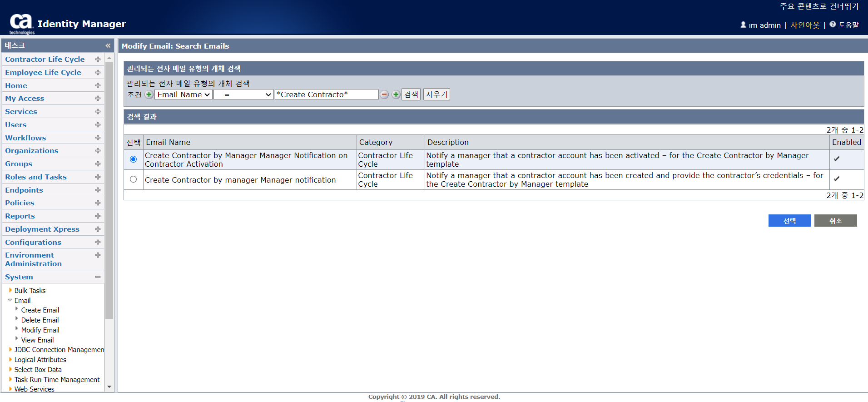The width and height of the screenshot is (868, 402).
Task: Expand JDBC Connection Management node
Action: click(10, 350)
